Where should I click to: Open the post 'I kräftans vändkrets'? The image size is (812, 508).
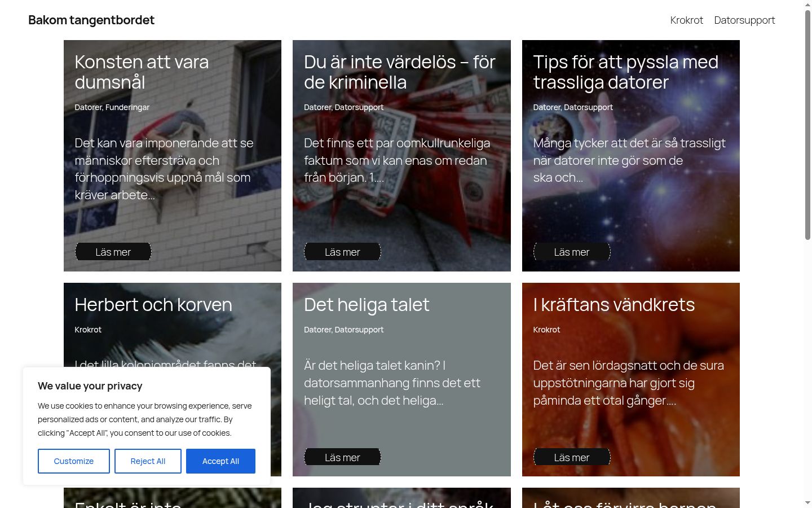[x=614, y=305]
